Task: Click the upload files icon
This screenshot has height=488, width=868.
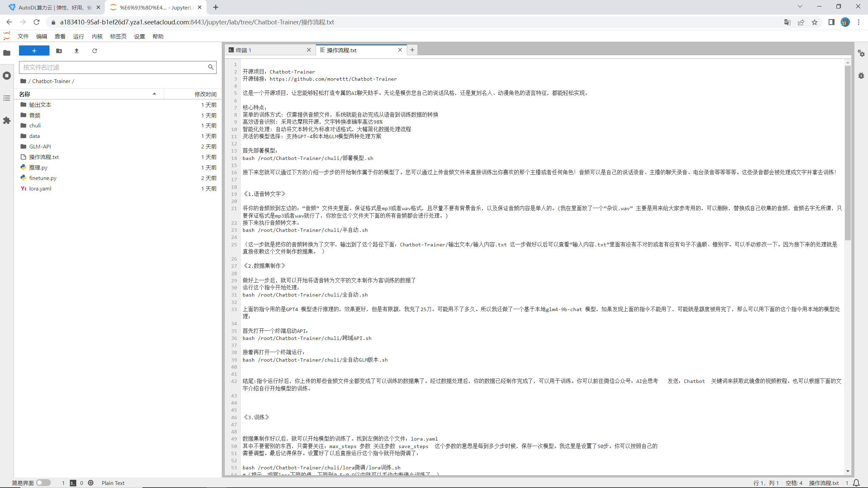Action: point(77,51)
